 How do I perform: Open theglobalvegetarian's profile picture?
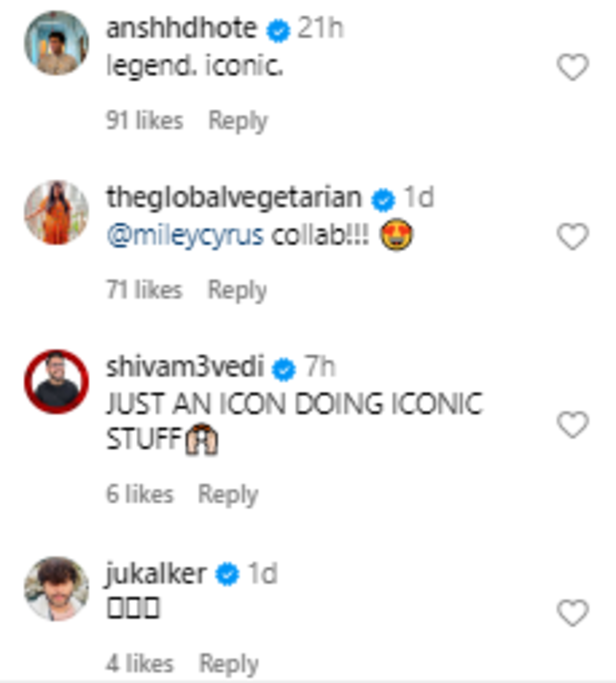[x=56, y=212]
